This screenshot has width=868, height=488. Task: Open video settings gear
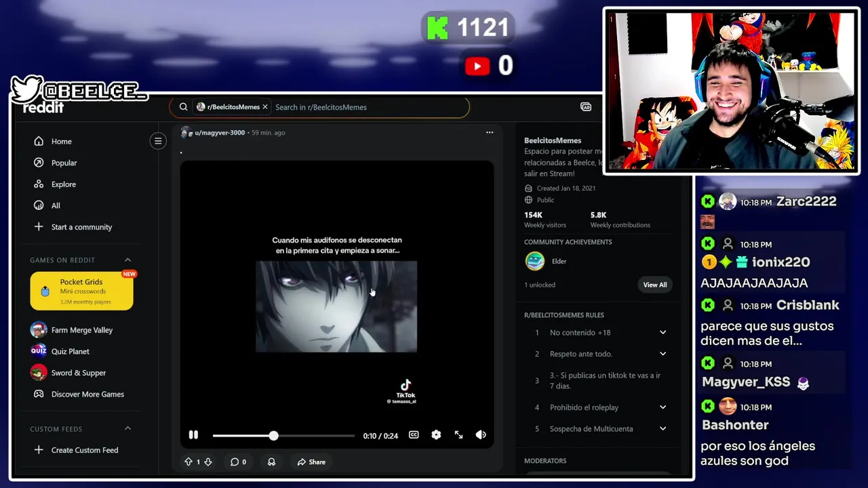coord(436,435)
